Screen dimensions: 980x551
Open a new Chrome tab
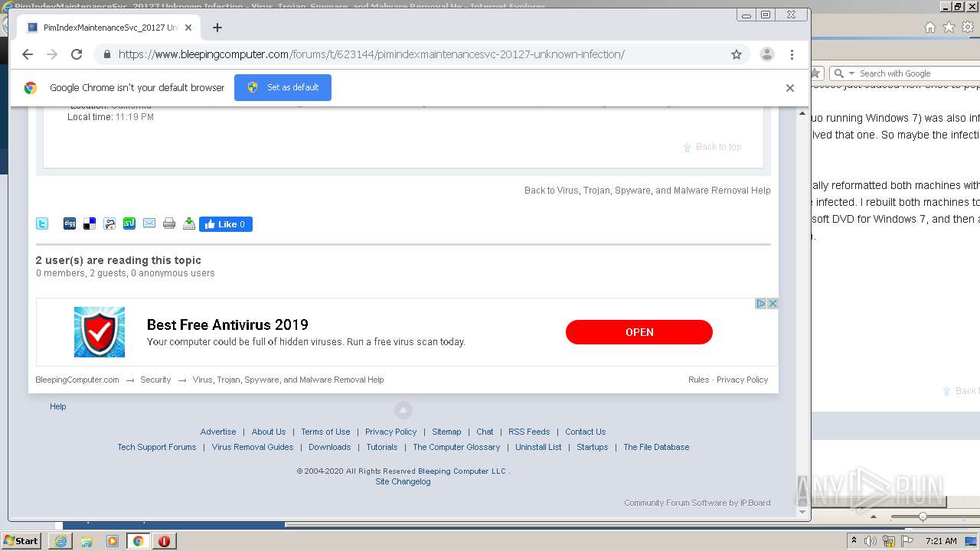click(x=217, y=28)
